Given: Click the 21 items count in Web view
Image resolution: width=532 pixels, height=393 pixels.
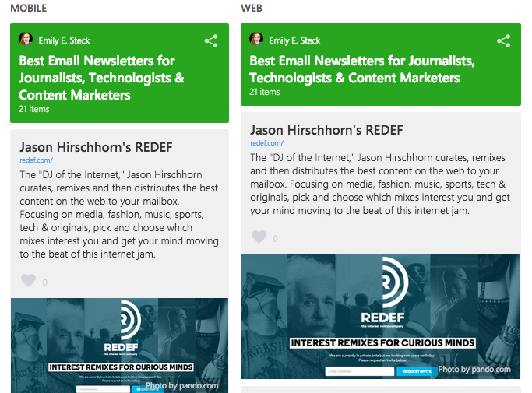Looking at the screenshot, I should (265, 92).
